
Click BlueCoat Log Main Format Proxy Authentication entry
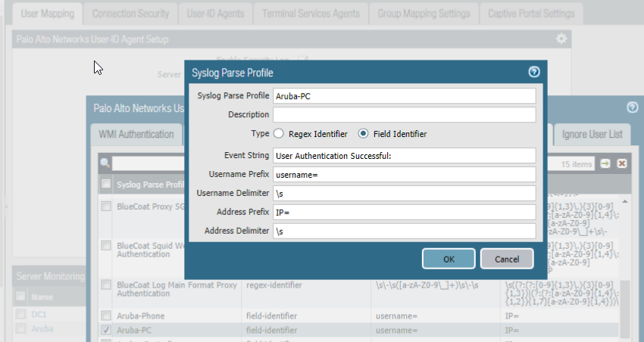pyautogui.click(x=177, y=289)
